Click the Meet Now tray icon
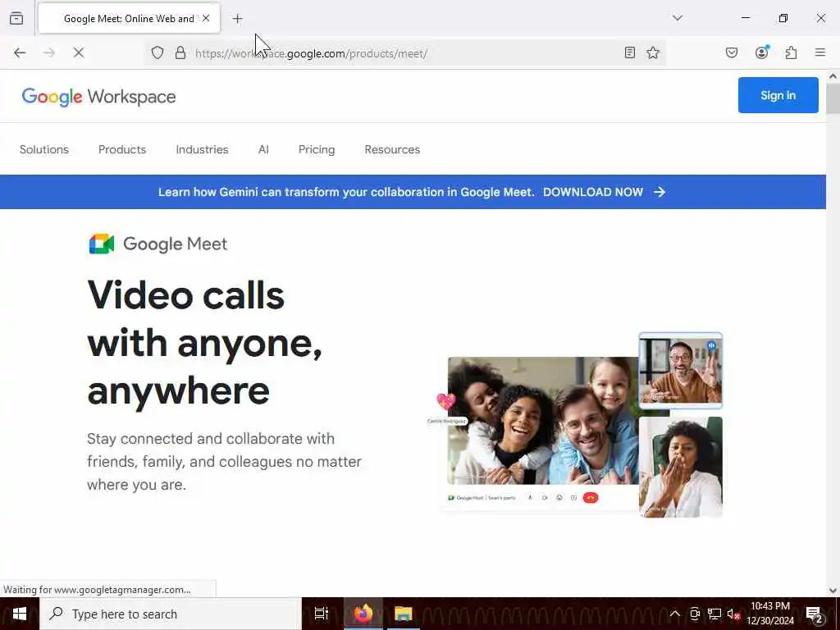Image resolution: width=840 pixels, height=630 pixels. (x=695, y=614)
